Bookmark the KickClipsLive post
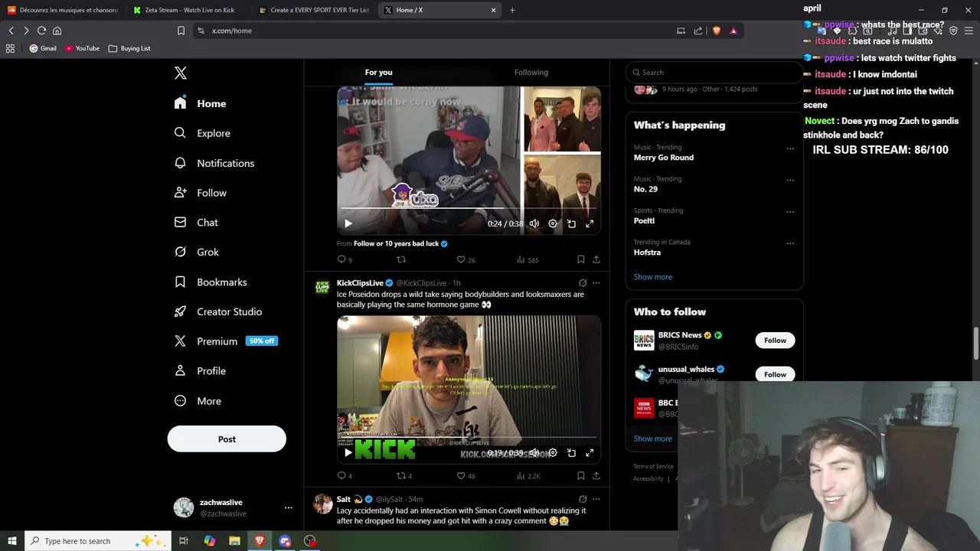 [x=581, y=476]
